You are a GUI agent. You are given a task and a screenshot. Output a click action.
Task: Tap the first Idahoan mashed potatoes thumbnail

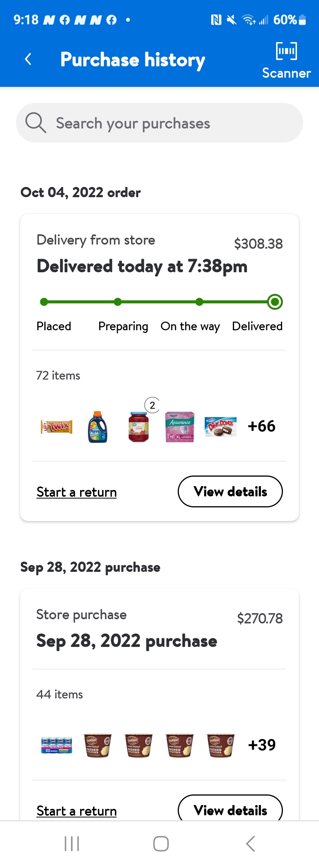pyautogui.click(x=98, y=745)
